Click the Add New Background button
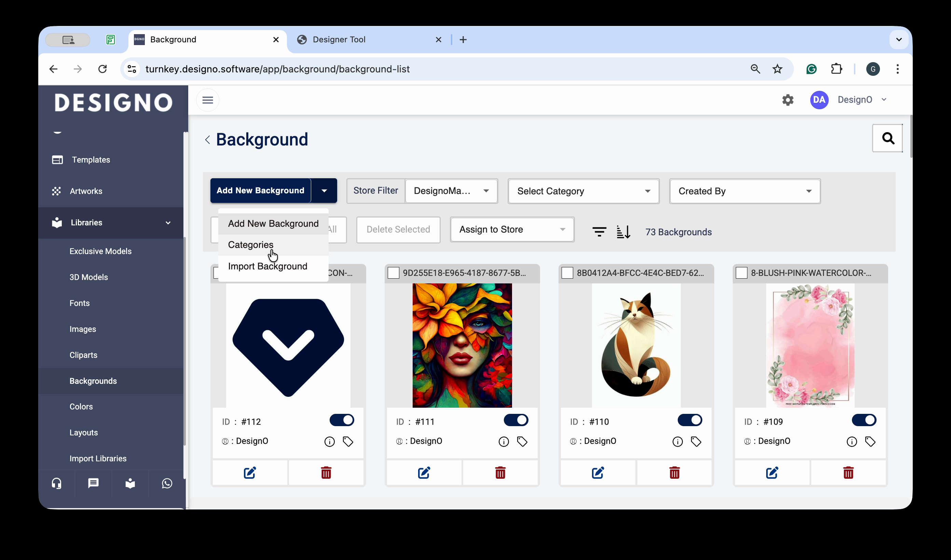 [x=260, y=191]
